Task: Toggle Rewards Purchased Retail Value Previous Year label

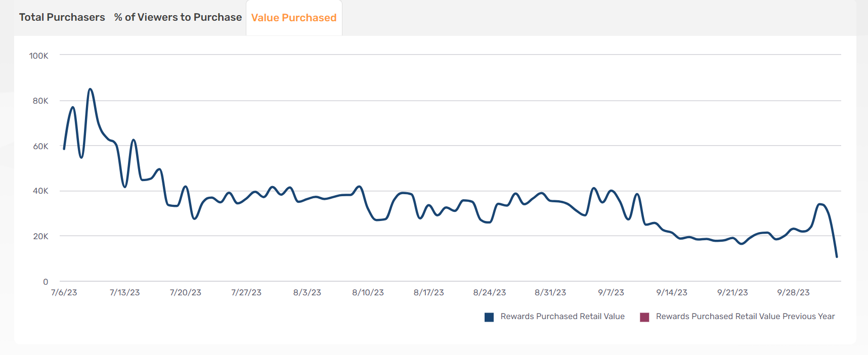Action: (745, 317)
